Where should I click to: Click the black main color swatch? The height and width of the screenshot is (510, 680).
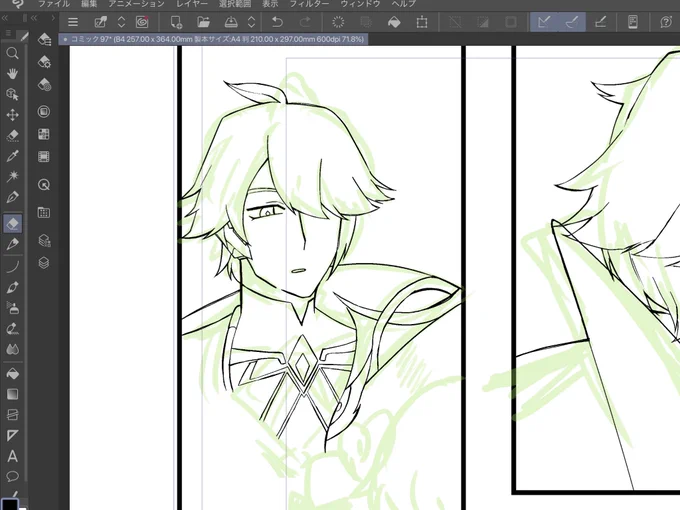pyautogui.click(x=10, y=504)
